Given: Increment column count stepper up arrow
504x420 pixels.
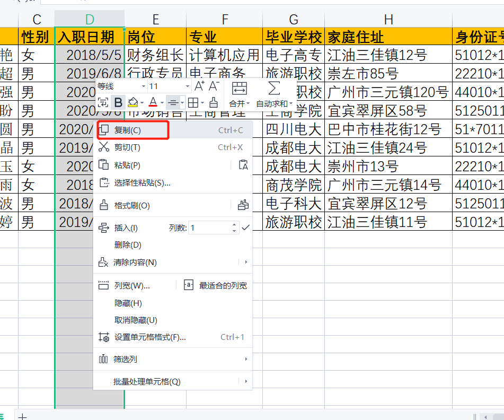Looking at the screenshot, I should coord(234,225).
